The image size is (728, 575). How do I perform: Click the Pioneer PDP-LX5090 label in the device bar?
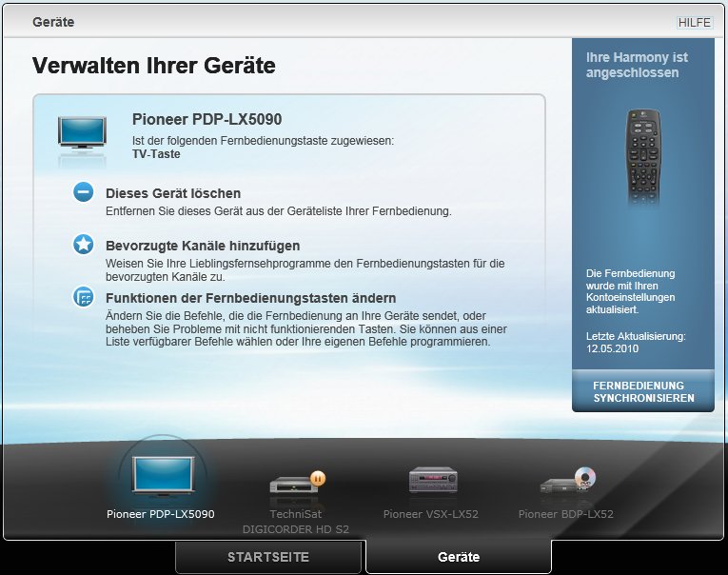(160, 514)
